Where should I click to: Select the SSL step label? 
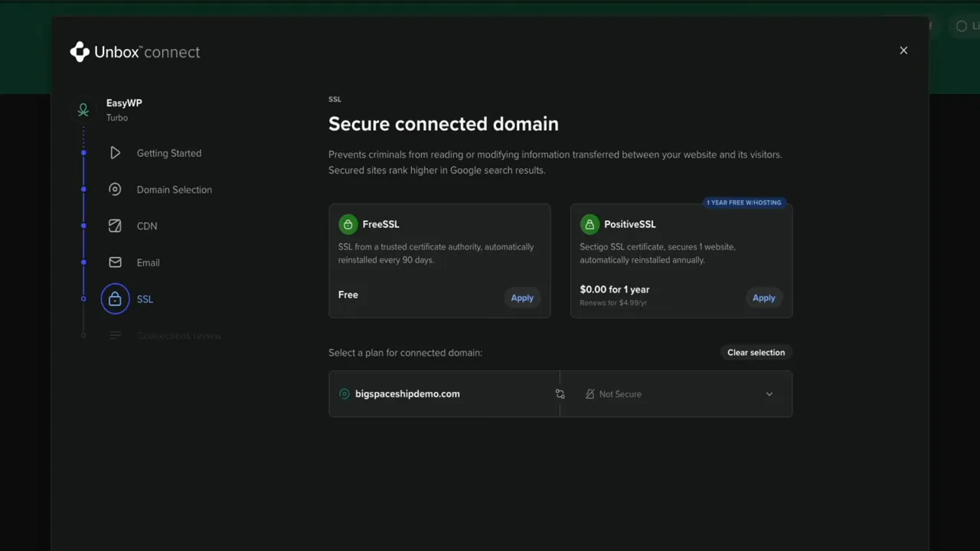[145, 299]
